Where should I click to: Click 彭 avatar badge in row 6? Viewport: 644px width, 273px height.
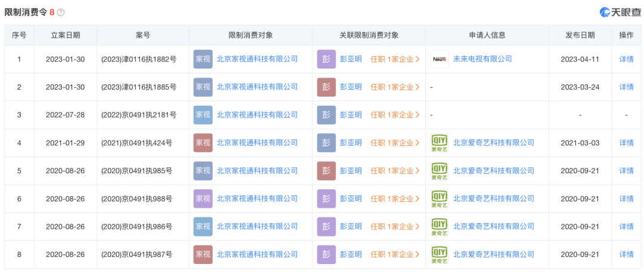(326, 198)
